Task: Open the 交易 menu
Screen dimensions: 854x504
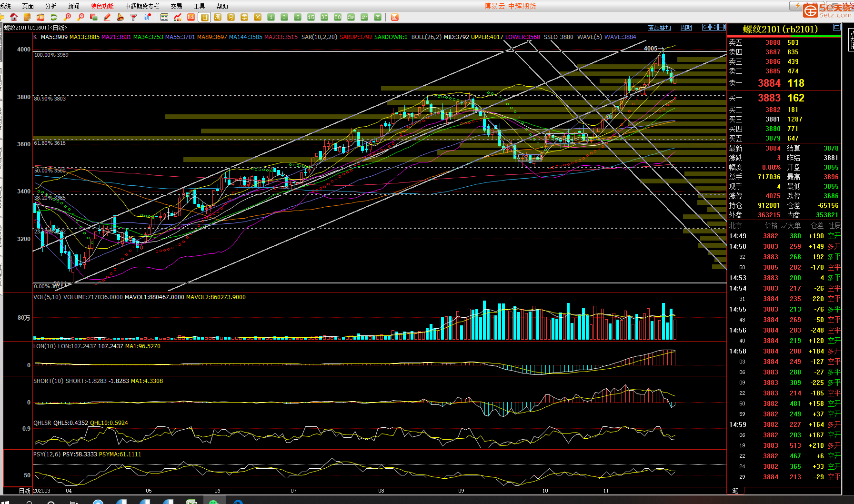Action: point(177,6)
